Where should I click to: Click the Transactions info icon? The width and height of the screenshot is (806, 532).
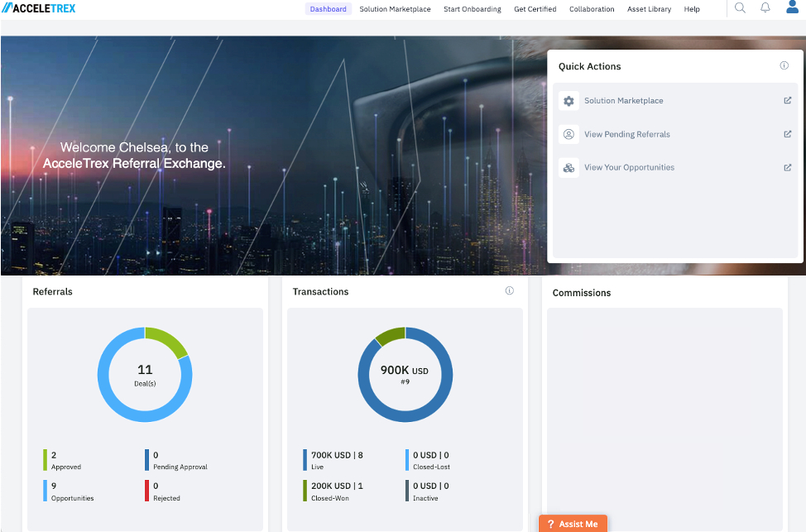click(509, 291)
